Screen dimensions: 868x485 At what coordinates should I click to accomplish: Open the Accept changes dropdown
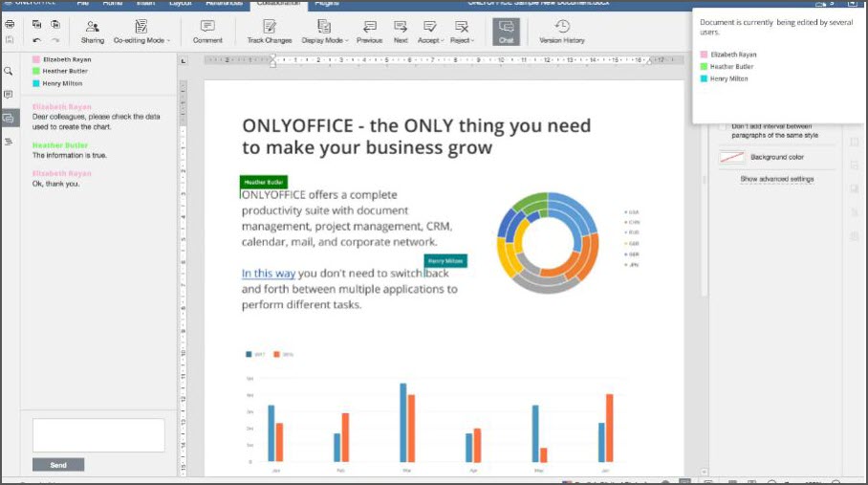point(430,31)
